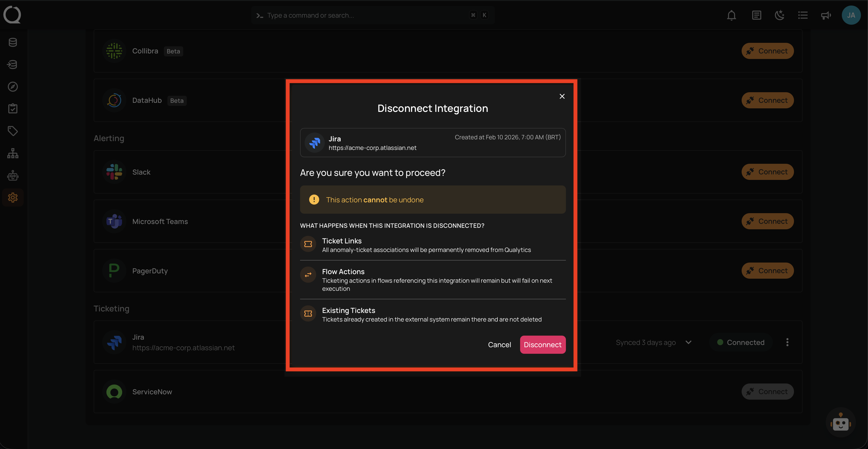868x449 pixels.
Task: Open the list icon in header
Action: (x=803, y=15)
